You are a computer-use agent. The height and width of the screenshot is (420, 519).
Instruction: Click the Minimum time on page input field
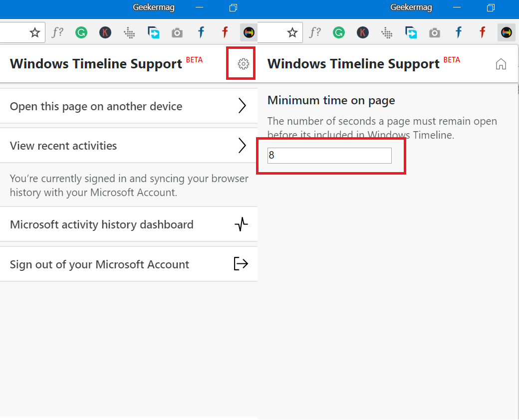(329, 156)
